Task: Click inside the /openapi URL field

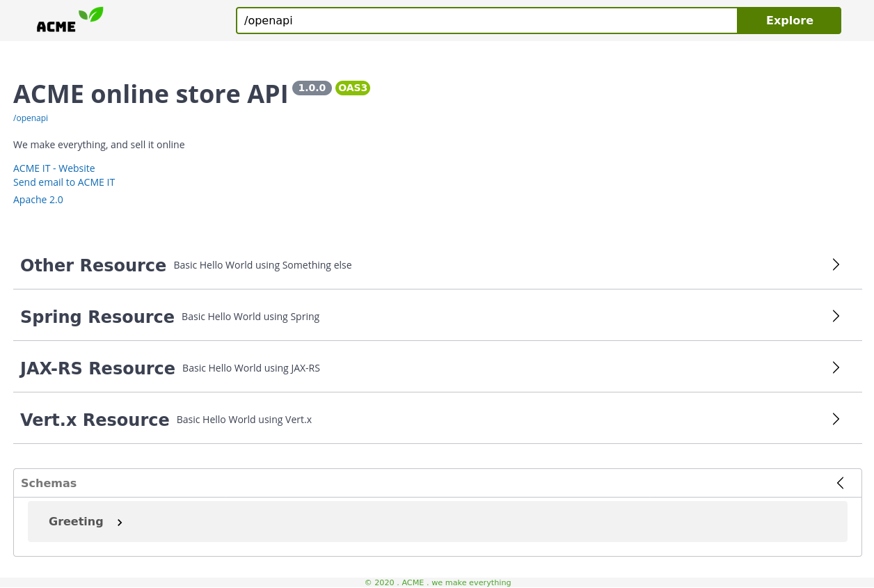Action: (486, 20)
